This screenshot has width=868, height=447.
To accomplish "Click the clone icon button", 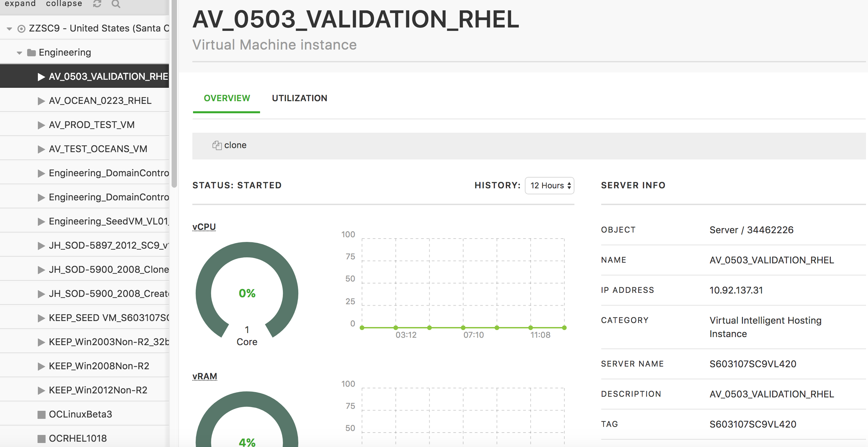I will click(218, 145).
